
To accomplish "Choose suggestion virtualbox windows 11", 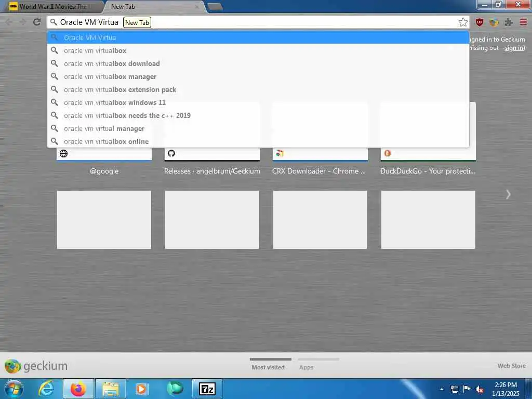I will tap(258, 102).
